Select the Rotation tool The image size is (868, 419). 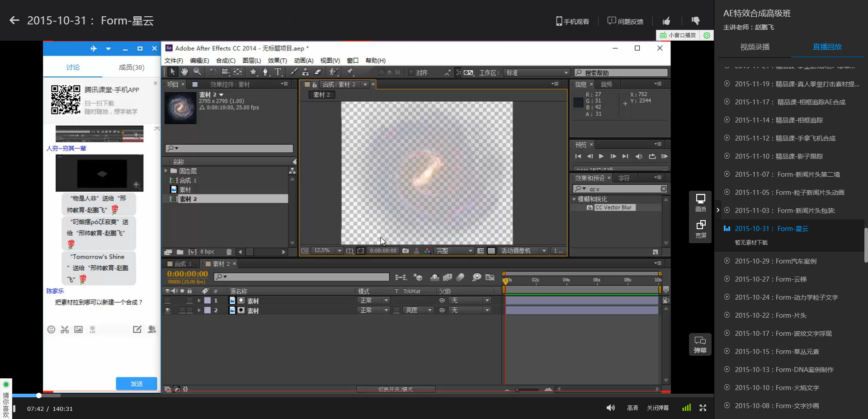click(x=213, y=72)
